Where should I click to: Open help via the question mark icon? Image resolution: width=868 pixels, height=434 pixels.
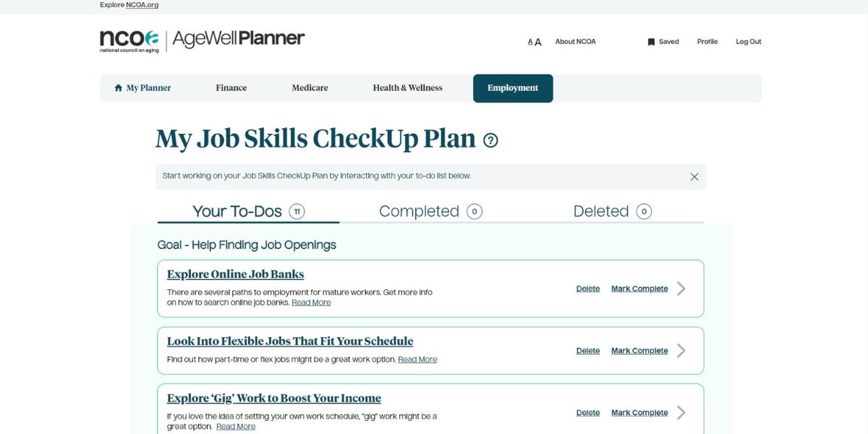pyautogui.click(x=490, y=140)
